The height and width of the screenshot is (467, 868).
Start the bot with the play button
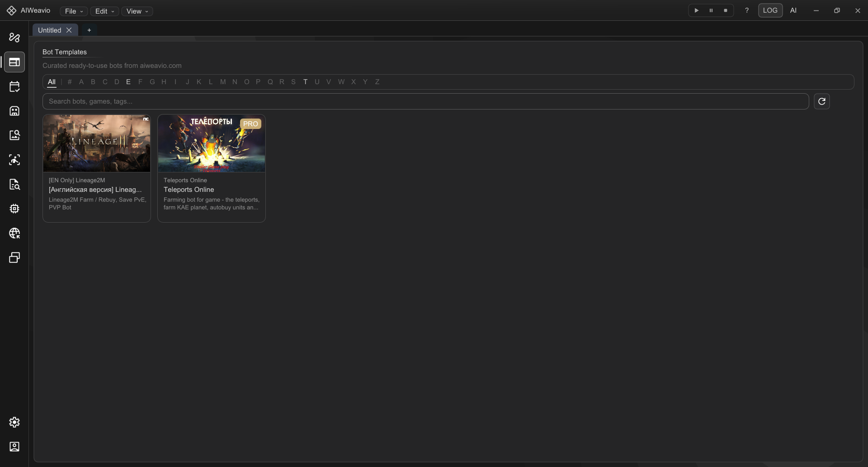pyautogui.click(x=697, y=10)
